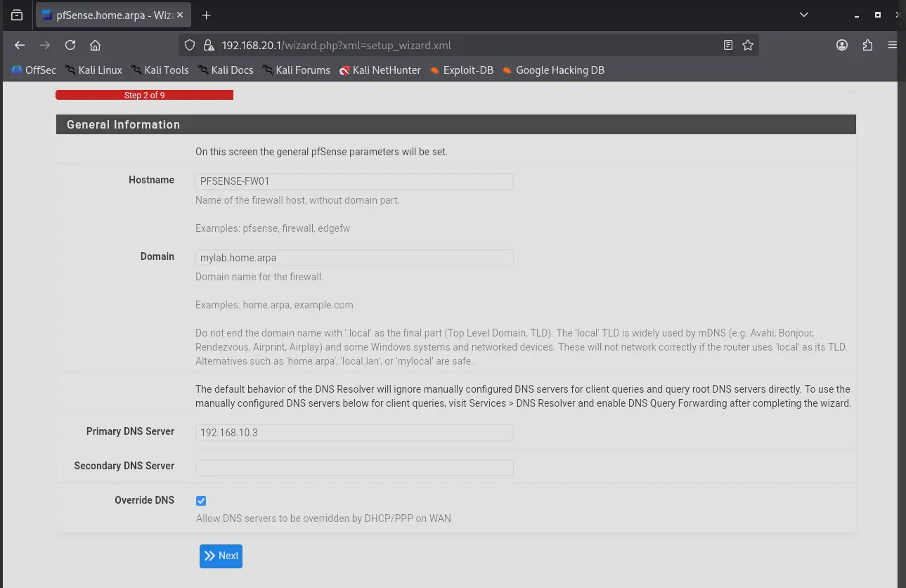Viewport: 906px width, 588px height.
Task: Click the Next button
Action: tap(221, 556)
